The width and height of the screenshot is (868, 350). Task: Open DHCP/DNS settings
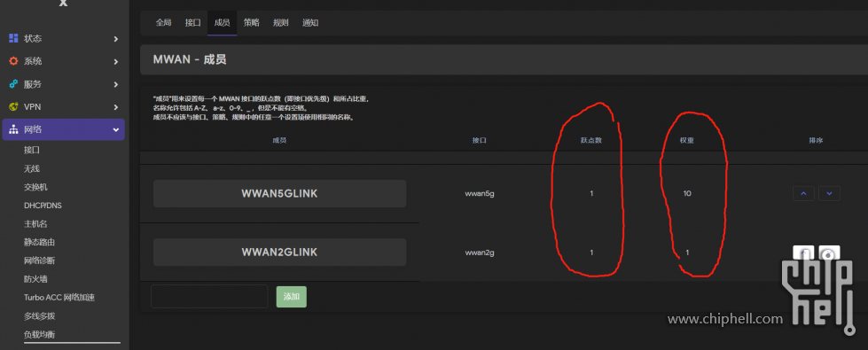[43, 206]
